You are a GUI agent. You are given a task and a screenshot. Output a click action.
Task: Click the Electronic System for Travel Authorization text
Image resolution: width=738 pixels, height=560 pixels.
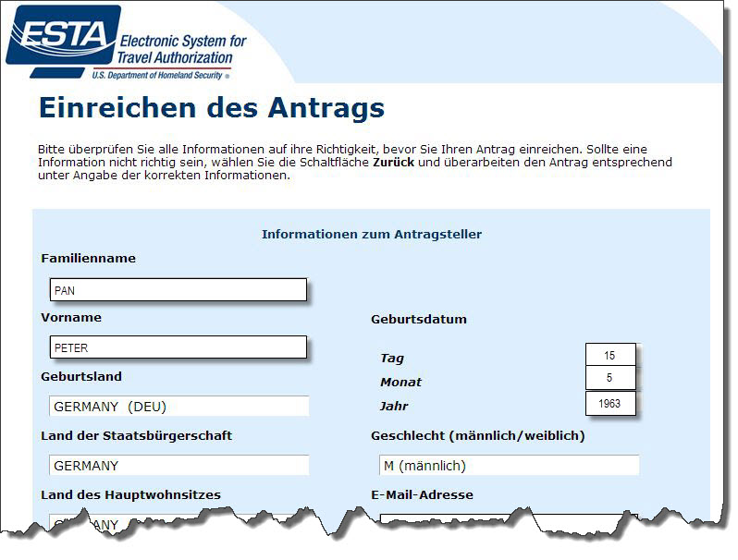pyautogui.click(x=181, y=49)
